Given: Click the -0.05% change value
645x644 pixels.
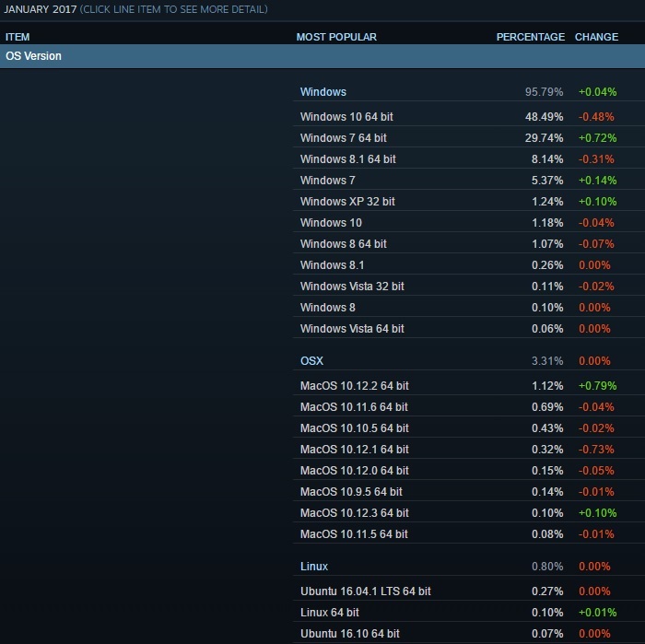Looking at the screenshot, I should point(596,471).
